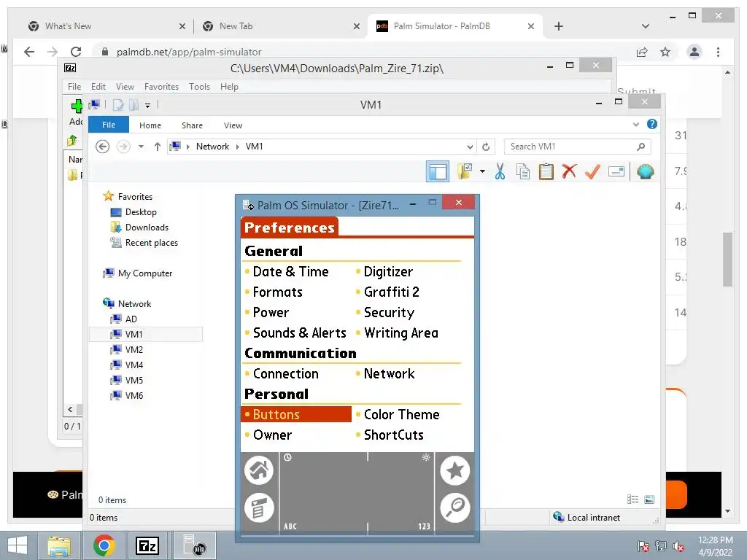Tap the Palm simulator Find magnifier button
The width and height of the screenshot is (747, 560).
point(455,507)
